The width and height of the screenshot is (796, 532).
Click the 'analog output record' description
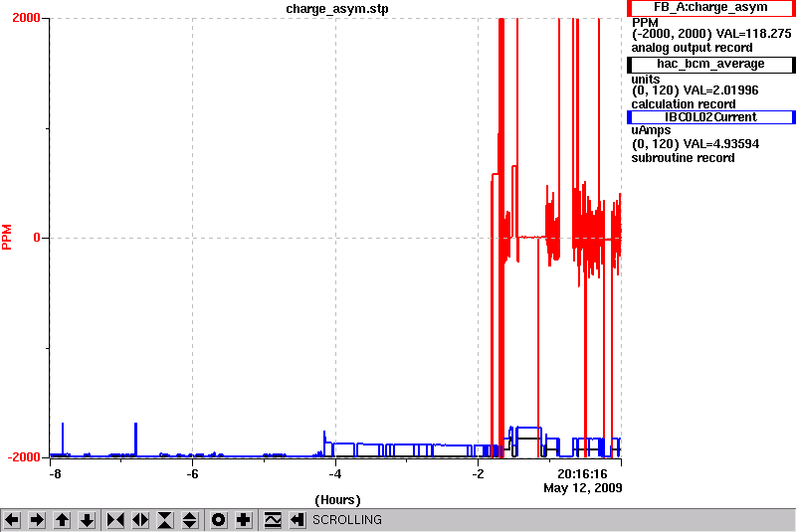pos(692,48)
